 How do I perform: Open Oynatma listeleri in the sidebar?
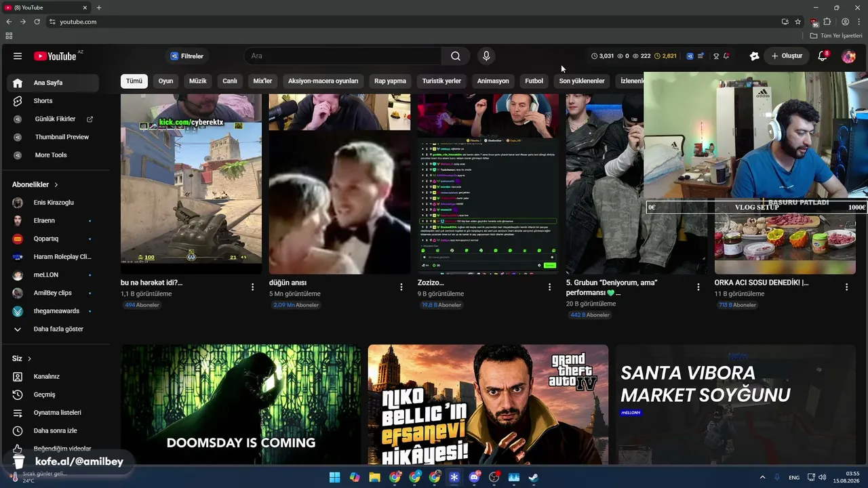point(53,413)
